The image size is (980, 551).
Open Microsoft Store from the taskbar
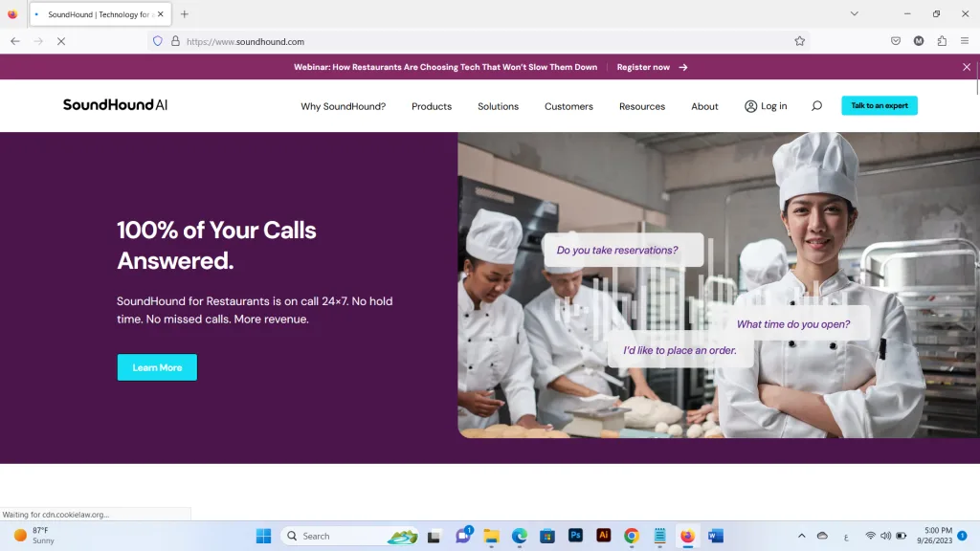point(547,536)
